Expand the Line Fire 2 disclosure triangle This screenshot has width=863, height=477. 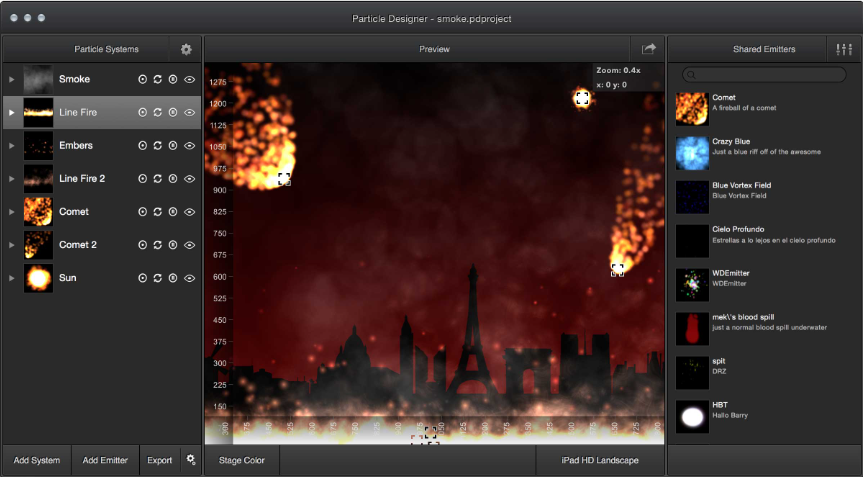tap(12, 179)
